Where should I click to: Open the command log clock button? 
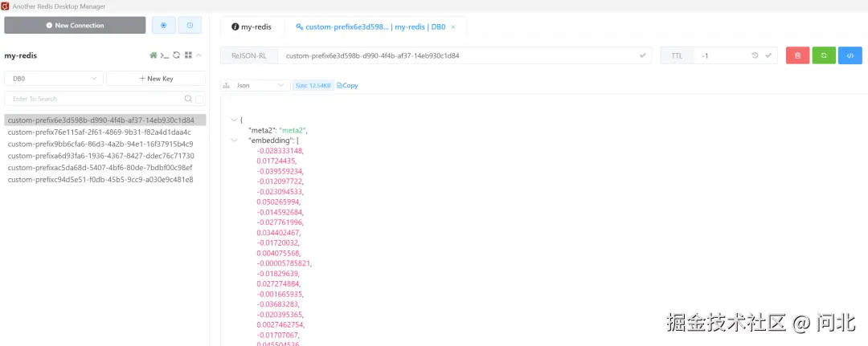point(190,26)
